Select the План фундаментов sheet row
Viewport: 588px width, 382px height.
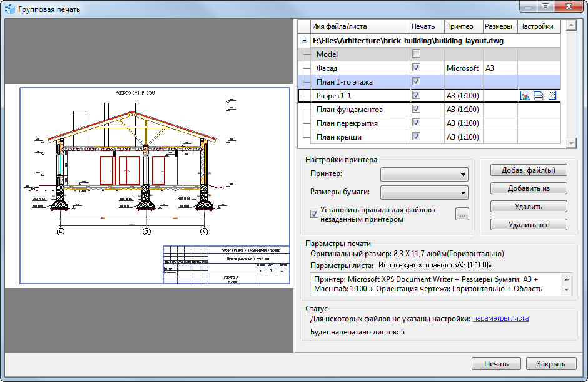(350, 110)
